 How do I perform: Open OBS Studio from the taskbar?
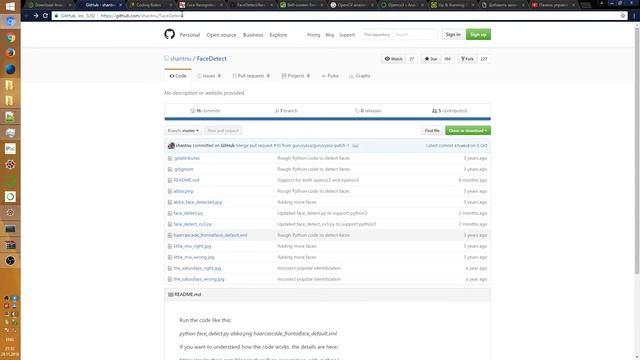(10, 260)
